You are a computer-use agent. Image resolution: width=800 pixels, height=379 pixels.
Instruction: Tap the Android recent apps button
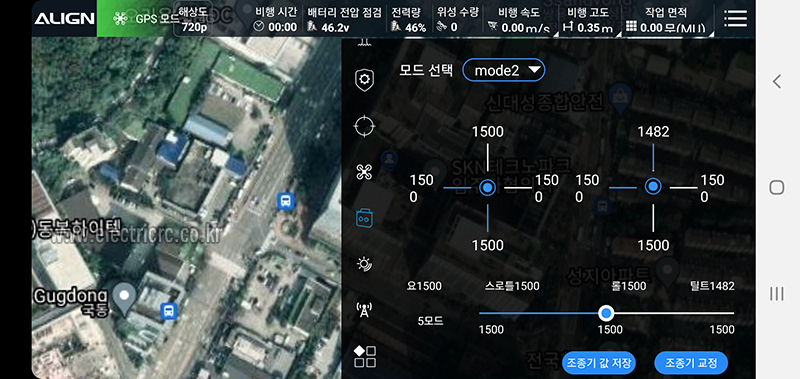[x=777, y=293]
